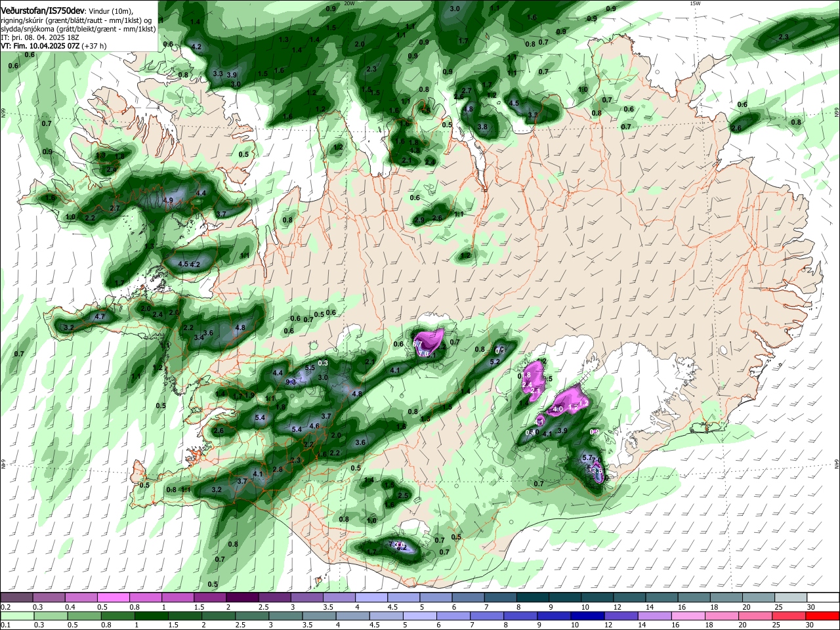The height and width of the screenshot is (630, 840).
Task: Click the '5.7' precipitation value on map
Action: point(588,458)
